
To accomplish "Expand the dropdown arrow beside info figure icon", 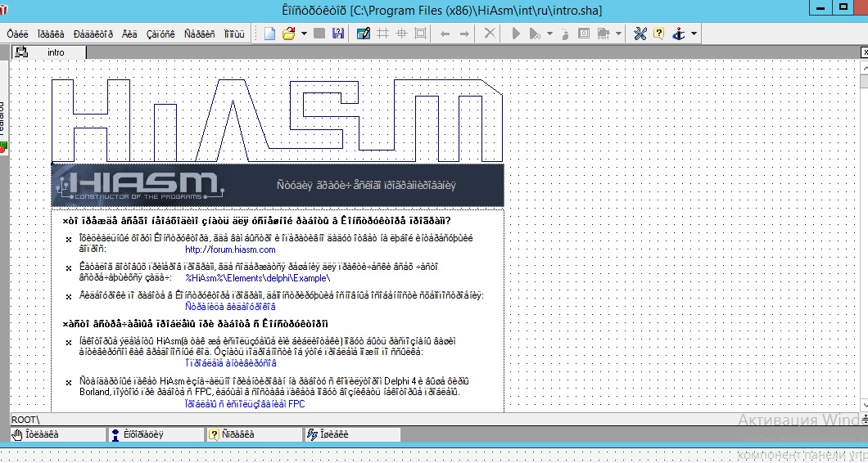I will (x=694, y=34).
